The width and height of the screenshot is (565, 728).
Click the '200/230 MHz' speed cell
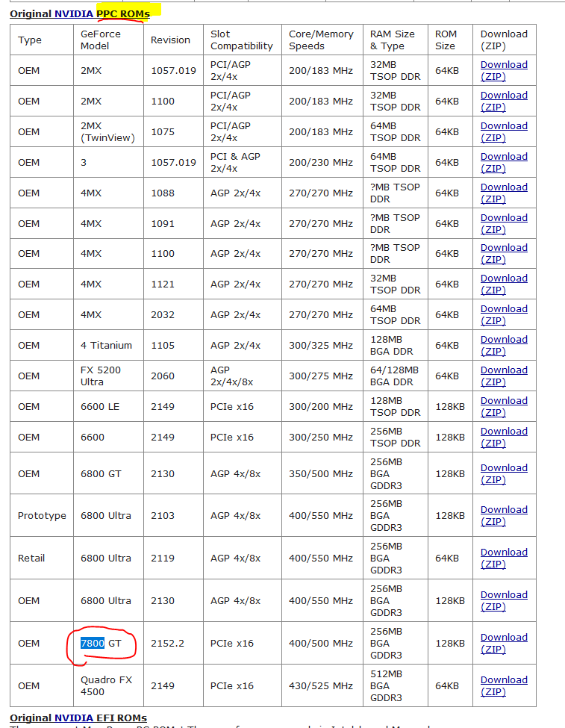(321, 163)
